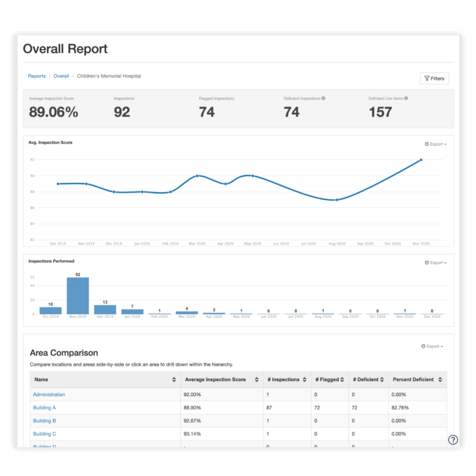Screen dimensions: 476x476
Task: Click info icon beside Deficient Line Items
Action: 406,99
